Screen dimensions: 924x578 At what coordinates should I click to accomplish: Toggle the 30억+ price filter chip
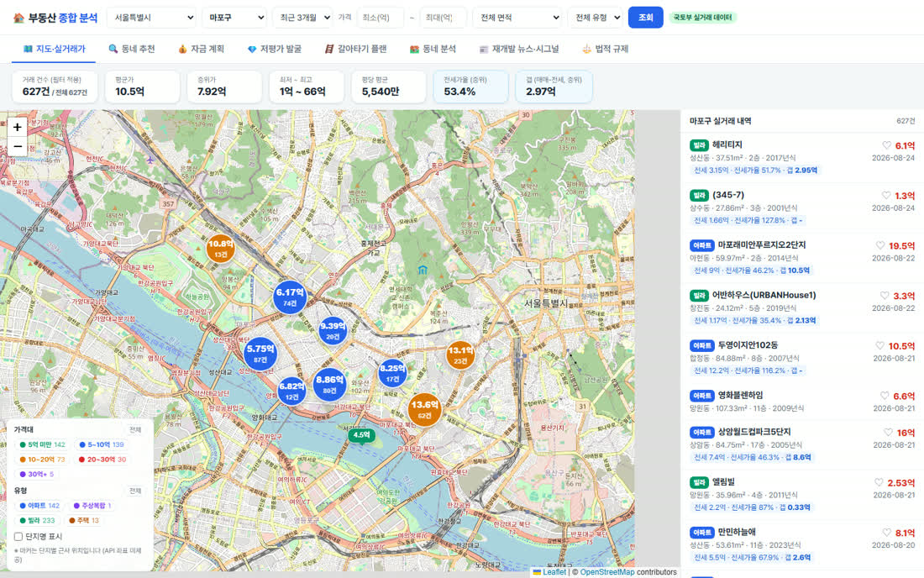[x=36, y=475]
